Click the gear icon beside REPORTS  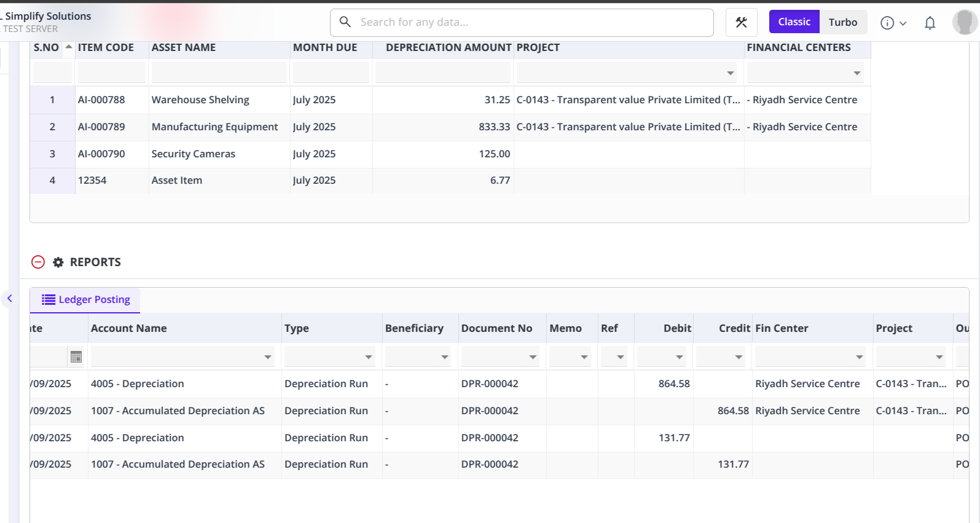point(58,262)
